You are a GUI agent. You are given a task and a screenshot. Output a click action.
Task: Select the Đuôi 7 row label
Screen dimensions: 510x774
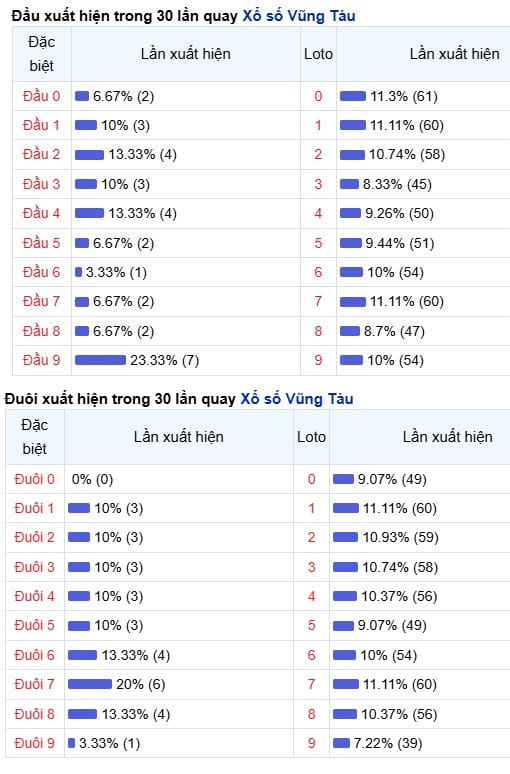[x=35, y=684]
